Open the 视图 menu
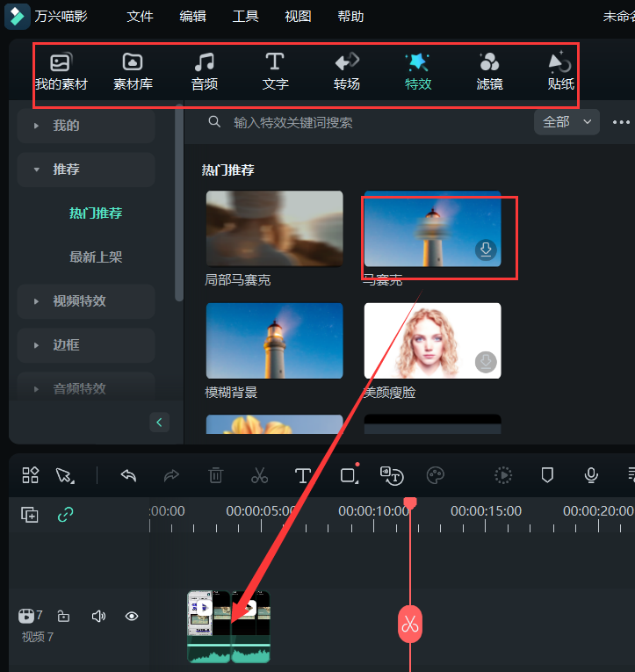 coord(298,17)
